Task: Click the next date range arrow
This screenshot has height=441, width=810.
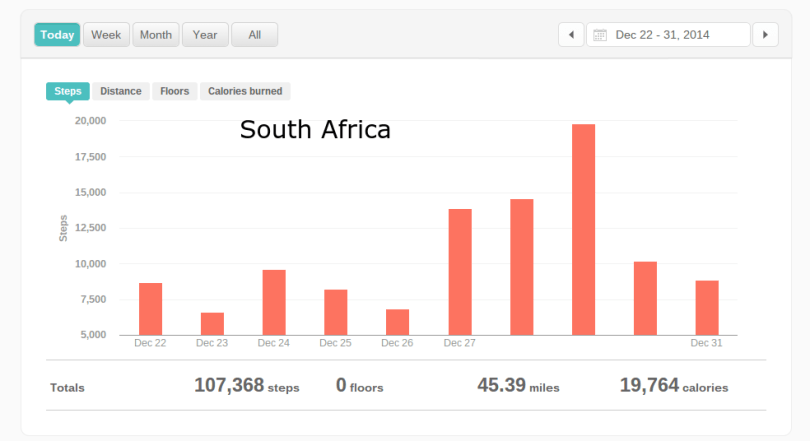Action: [765, 35]
